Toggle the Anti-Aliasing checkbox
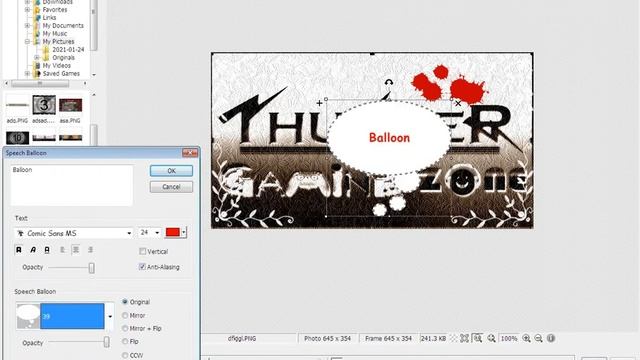The image size is (640, 360). 142,267
